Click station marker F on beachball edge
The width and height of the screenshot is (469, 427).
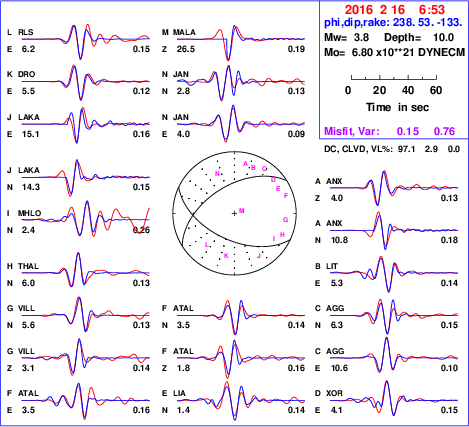[286, 196]
